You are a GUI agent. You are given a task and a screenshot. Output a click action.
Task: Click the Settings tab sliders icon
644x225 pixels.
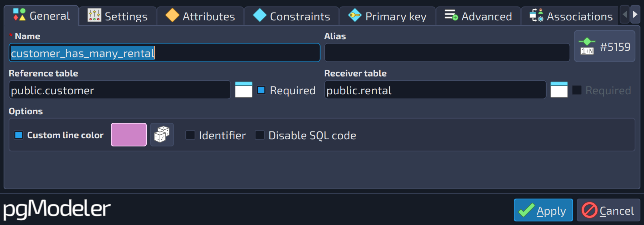click(94, 15)
